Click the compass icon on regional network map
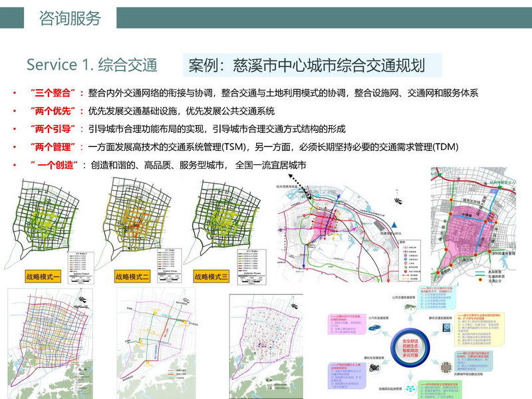Screen dimensions: 532x399 398,201
